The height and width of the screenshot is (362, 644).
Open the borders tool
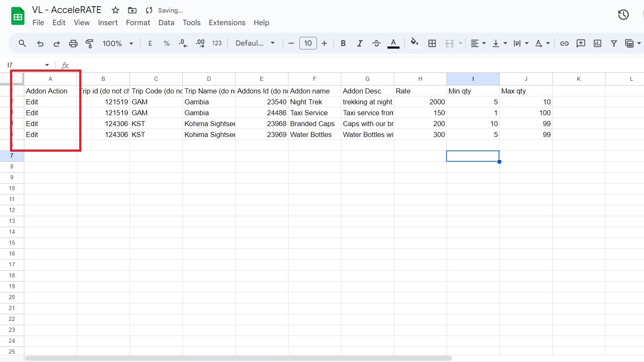432,43
